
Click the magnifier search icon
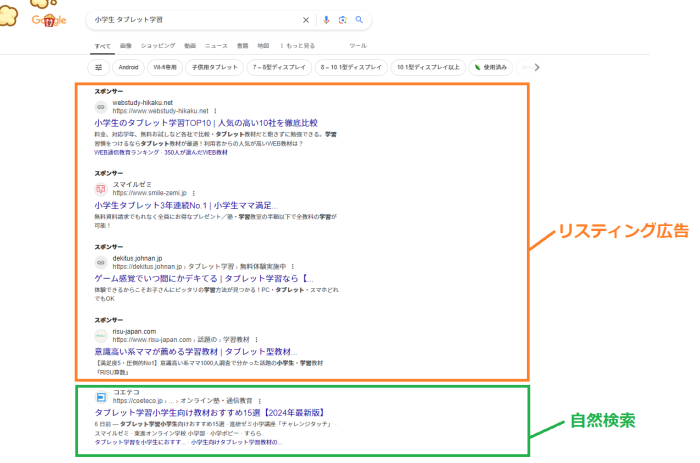359,20
